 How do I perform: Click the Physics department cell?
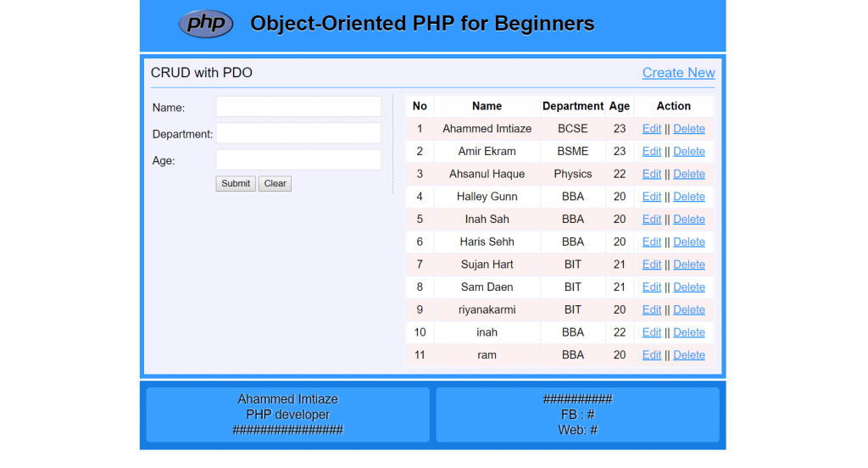573,174
